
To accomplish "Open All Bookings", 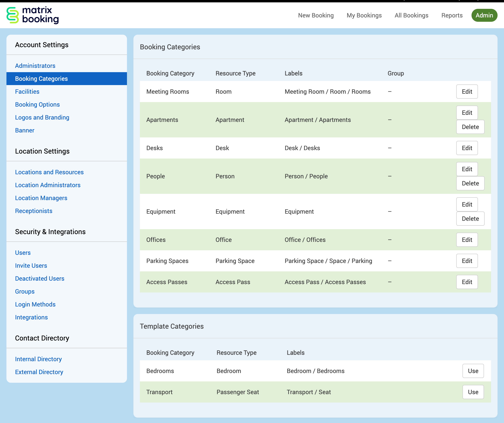I will pos(411,15).
